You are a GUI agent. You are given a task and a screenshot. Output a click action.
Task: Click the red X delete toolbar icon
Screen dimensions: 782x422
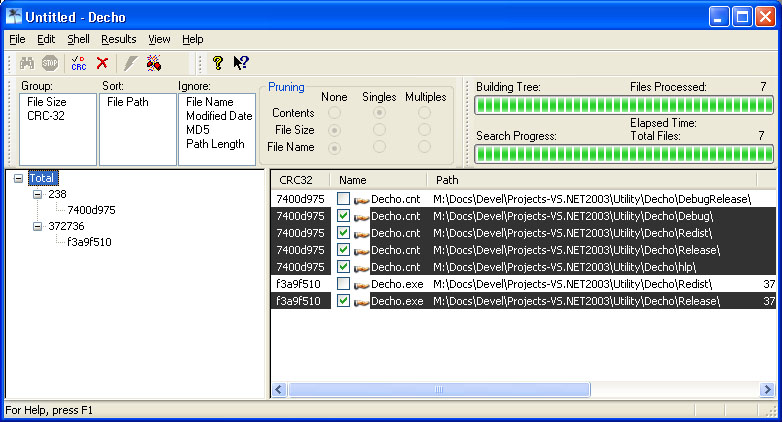tap(102, 63)
